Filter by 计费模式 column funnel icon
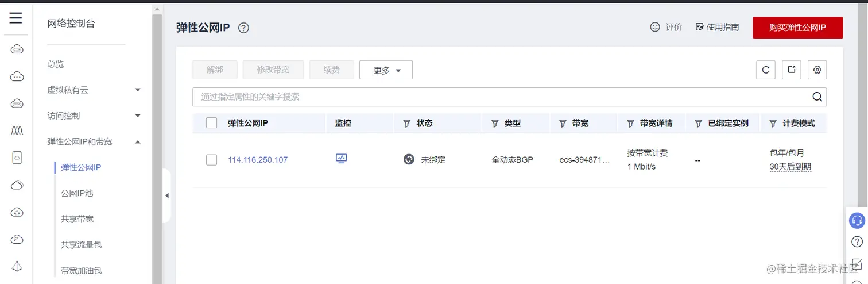The width and height of the screenshot is (868, 284). [x=772, y=124]
